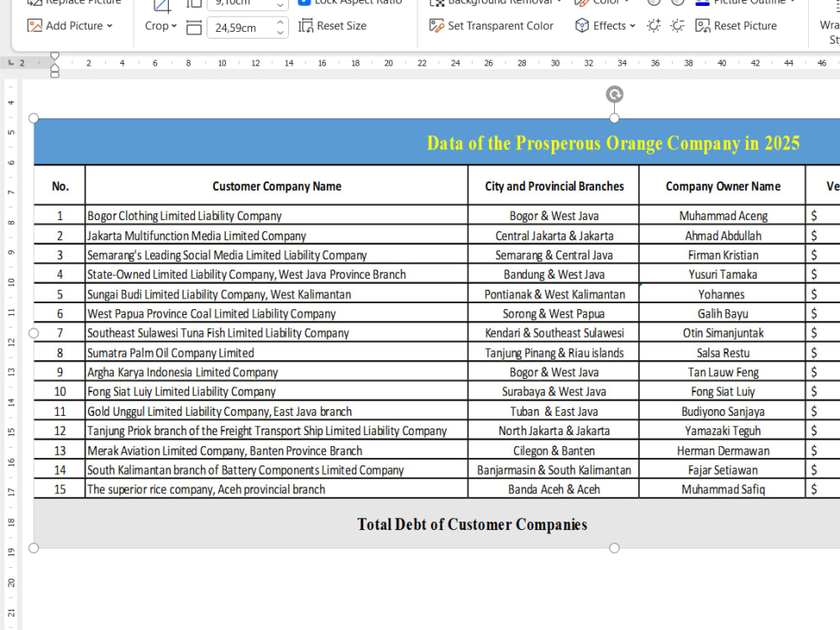This screenshot has height=630, width=840.
Task: Open the Add Picture dropdown
Action: point(70,26)
